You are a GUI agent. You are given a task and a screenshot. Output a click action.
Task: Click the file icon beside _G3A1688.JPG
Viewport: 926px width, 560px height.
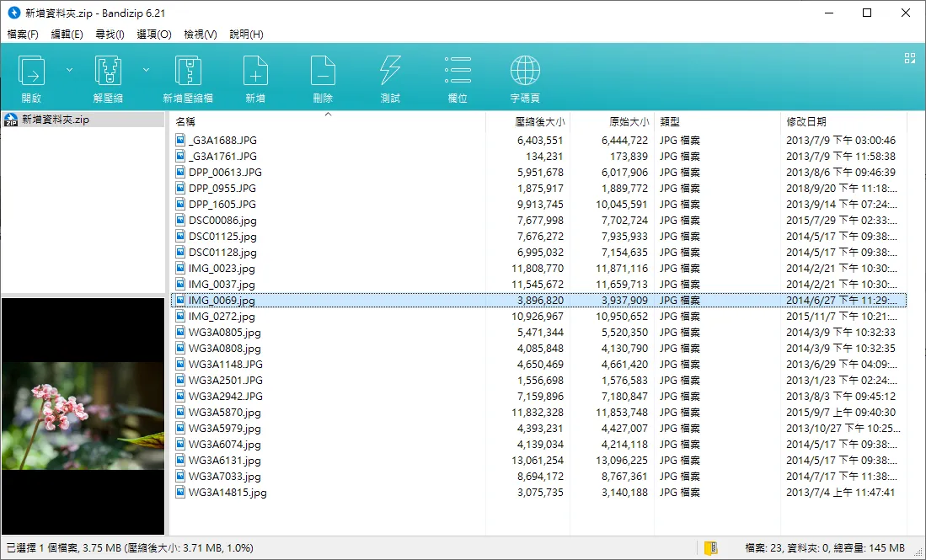[180, 140]
